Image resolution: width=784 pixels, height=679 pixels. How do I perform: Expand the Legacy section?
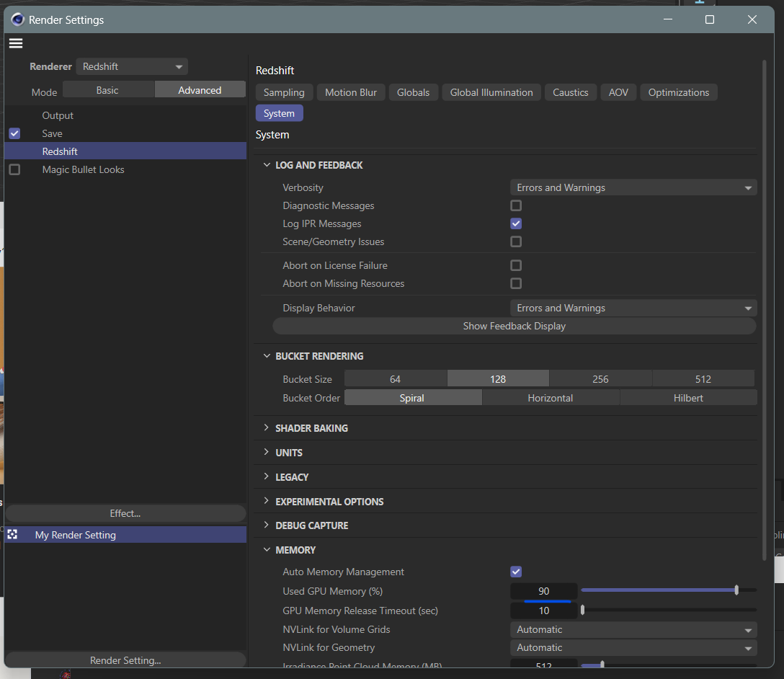point(267,476)
